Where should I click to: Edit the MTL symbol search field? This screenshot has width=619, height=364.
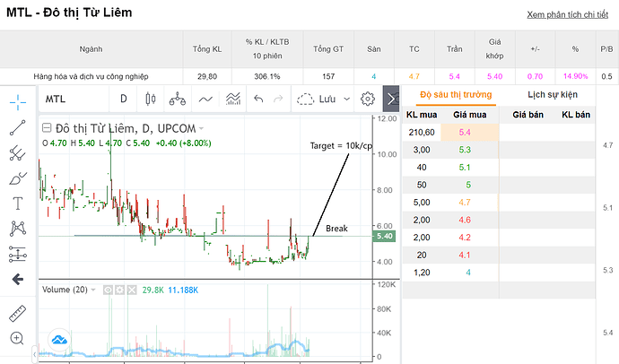74,99
